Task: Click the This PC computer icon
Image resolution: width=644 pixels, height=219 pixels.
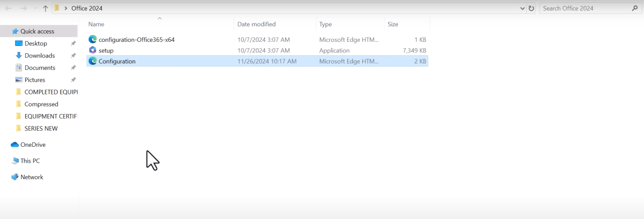Action: coord(15,161)
